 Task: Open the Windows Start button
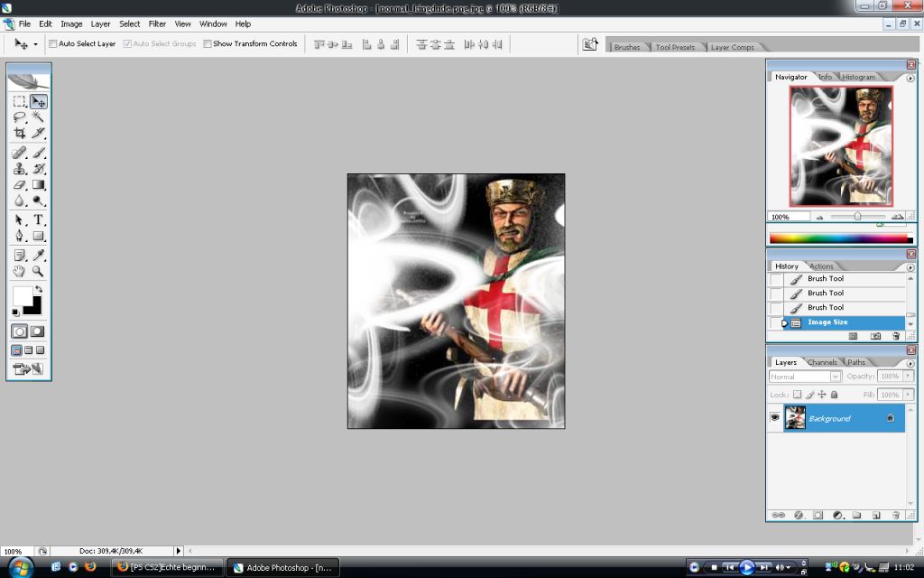click(x=20, y=567)
